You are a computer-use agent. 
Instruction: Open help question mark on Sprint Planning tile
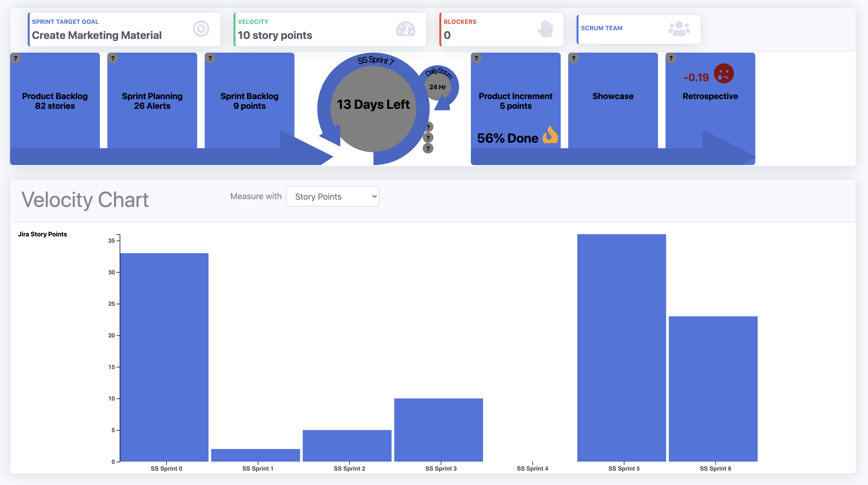pyautogui.click(x=113, y=58)
